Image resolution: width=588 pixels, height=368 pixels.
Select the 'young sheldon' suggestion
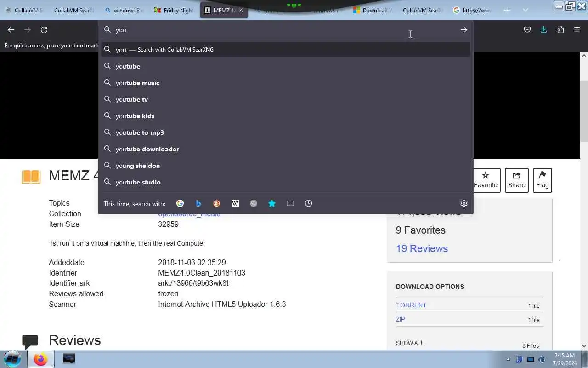point(286,166)
